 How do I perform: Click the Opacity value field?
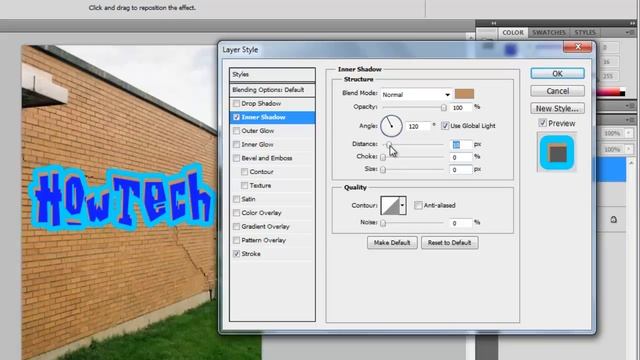click(462, 108)
